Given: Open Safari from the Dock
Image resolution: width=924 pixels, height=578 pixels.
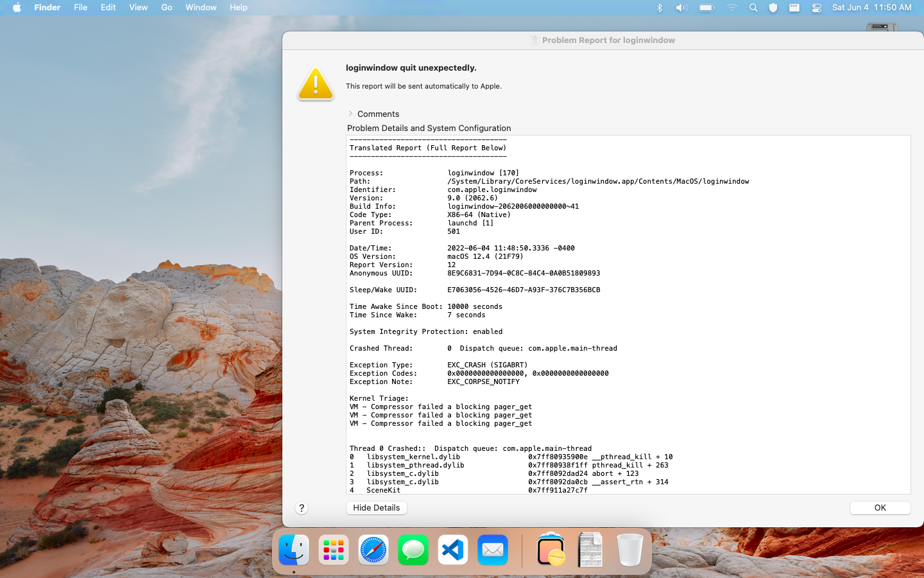Looking at the screenshot, I should [373, 550].
